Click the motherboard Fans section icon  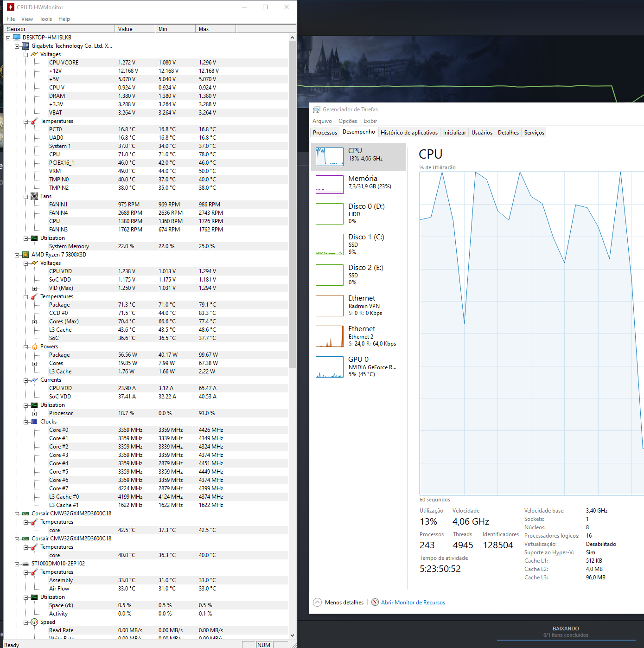(34, 196)
